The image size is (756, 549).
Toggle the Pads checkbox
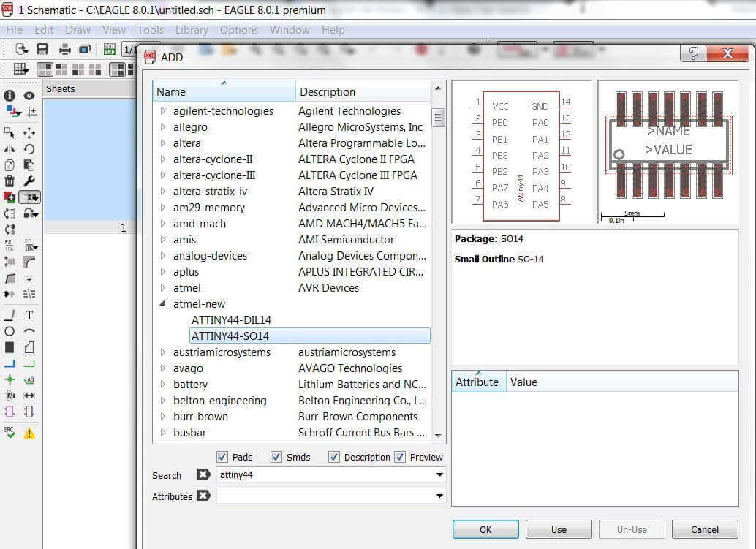click(222, 457)
